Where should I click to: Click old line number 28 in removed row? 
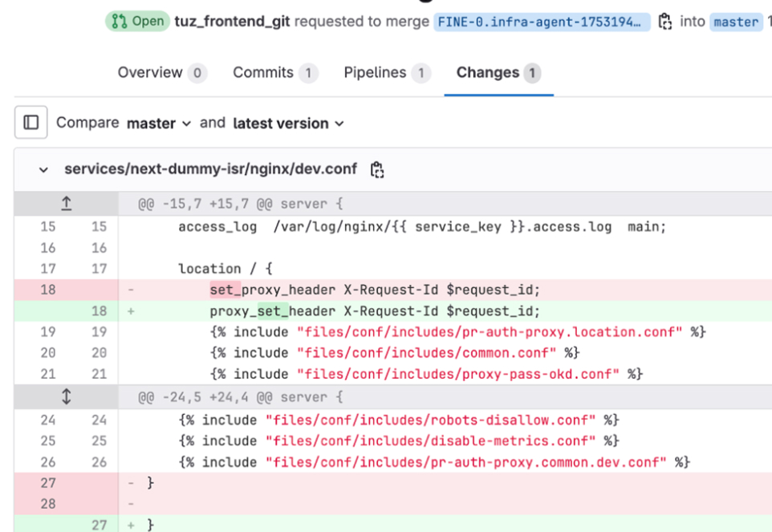pyautogui.click(x=48, y=504)
